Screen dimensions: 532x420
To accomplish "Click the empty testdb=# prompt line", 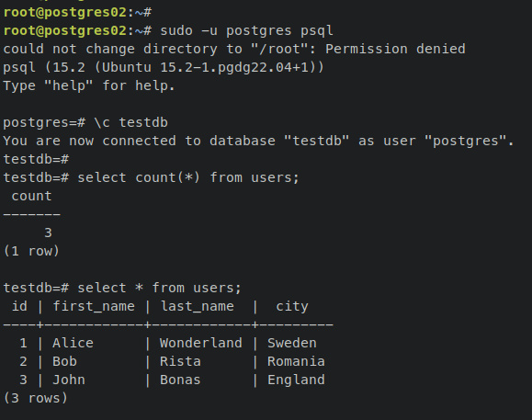I will (x=36, y=159).
